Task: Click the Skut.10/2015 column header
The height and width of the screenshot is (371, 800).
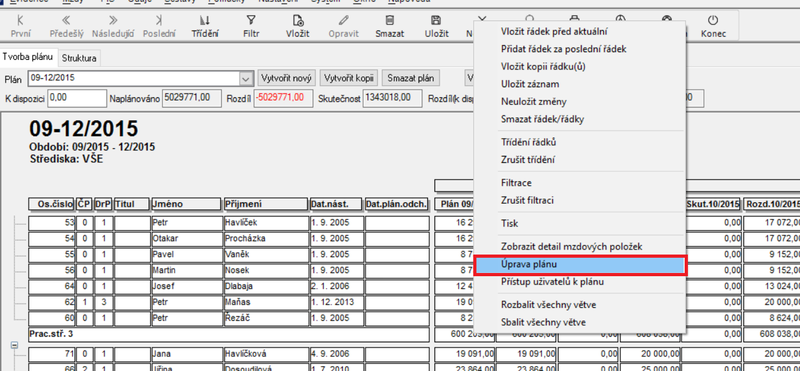Action: point(713,204)
